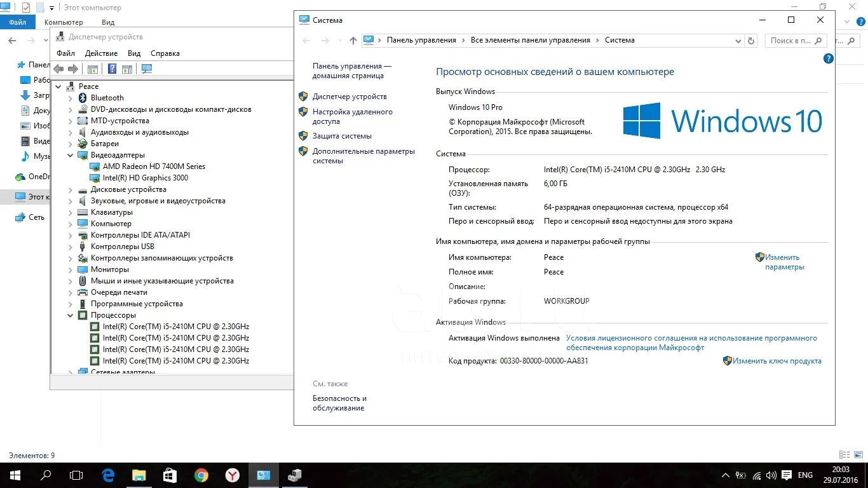The height and width of the screenshot is (488, 868).
Task: Launch Microsoft Edge from the taskbar
Action: tap(107, 475)
